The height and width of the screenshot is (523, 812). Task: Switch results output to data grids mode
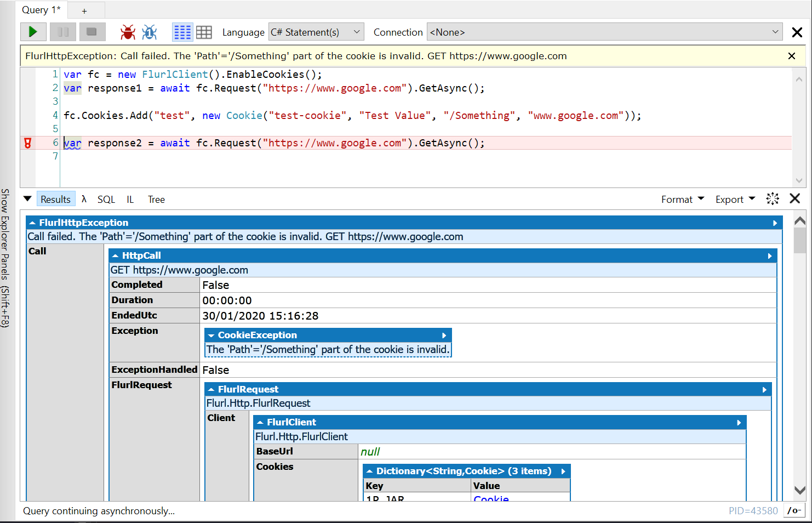pos(204,32)
